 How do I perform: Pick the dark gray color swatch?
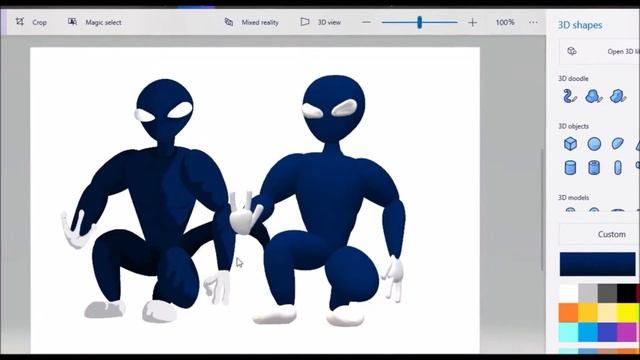coord(607,293)
